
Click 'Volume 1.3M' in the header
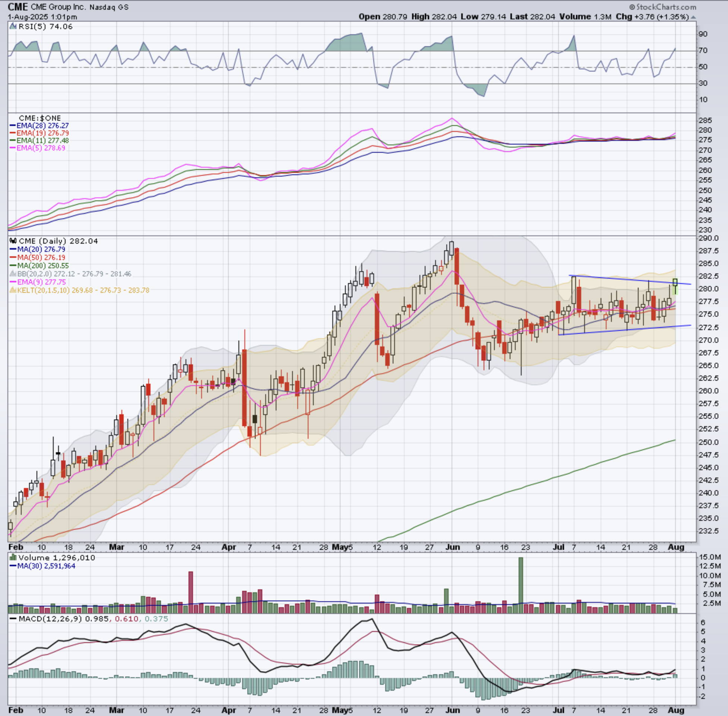(x=585, y=17)
